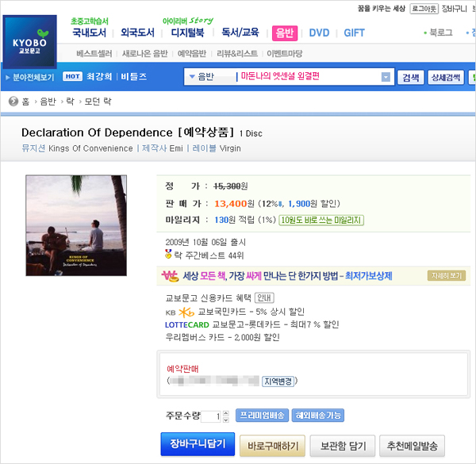Go to 리뷰&리스트 submenu

(237, 54)
